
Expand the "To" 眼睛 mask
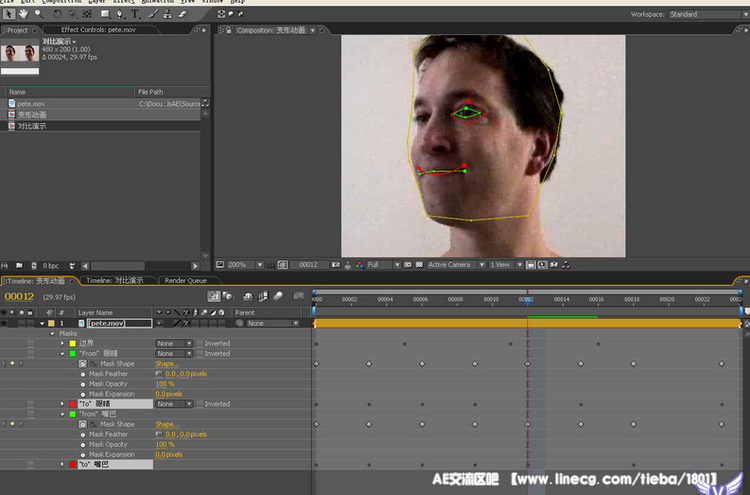[x=62, y=404]
